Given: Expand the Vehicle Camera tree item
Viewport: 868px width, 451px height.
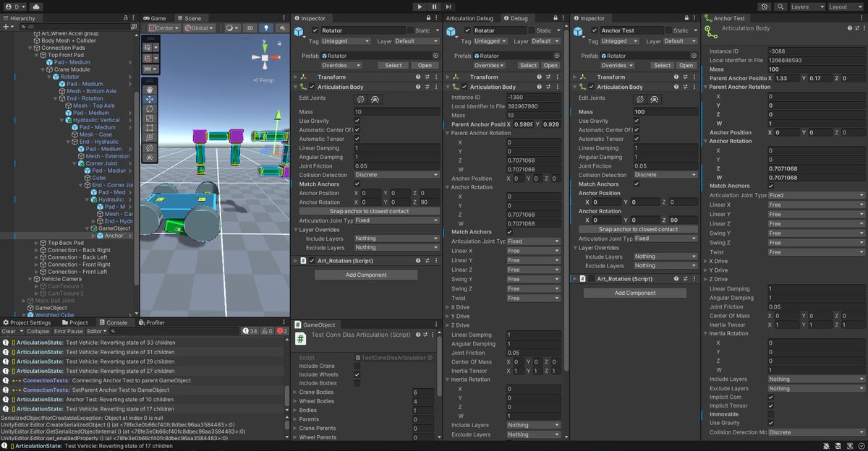Looking at the screenshot, I should [31, 279].
